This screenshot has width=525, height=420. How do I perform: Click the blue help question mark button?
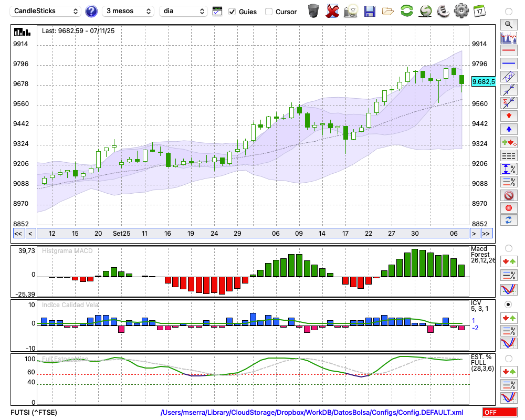91,11
